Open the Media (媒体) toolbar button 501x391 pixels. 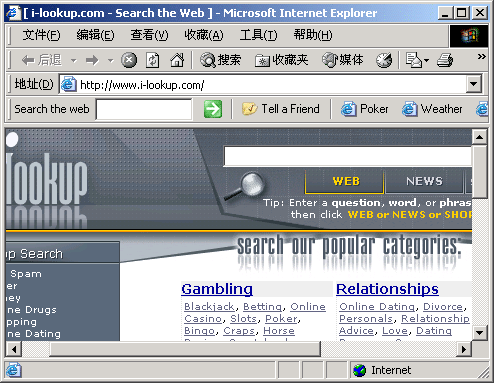(x=343, y=60)
